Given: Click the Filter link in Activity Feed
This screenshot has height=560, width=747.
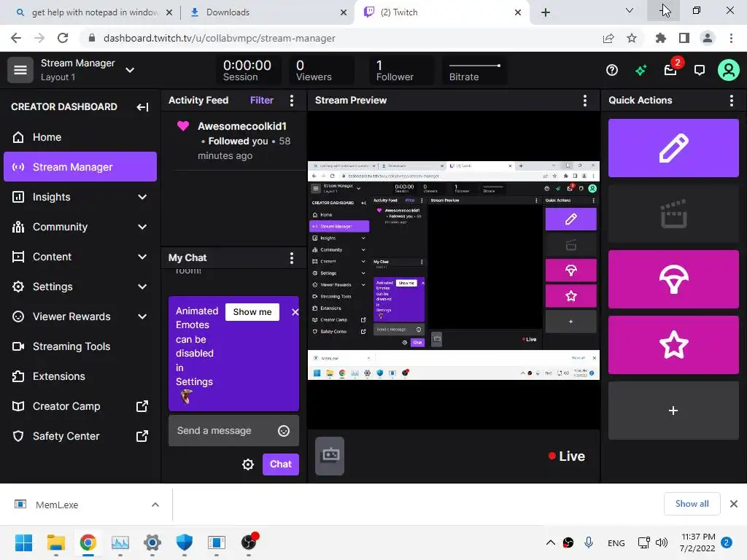Looking at the screenshot, I should coord(262,100).
